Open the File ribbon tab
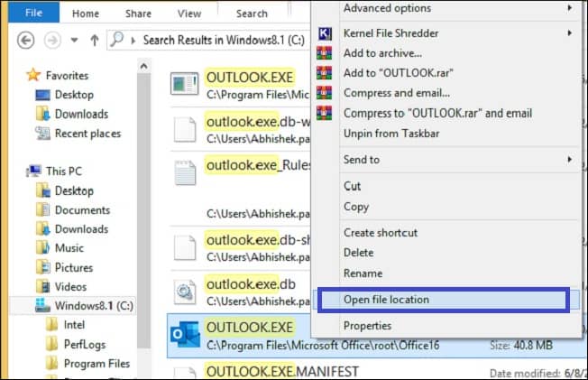Screen dimensions: 588x380 coord(33,13)
